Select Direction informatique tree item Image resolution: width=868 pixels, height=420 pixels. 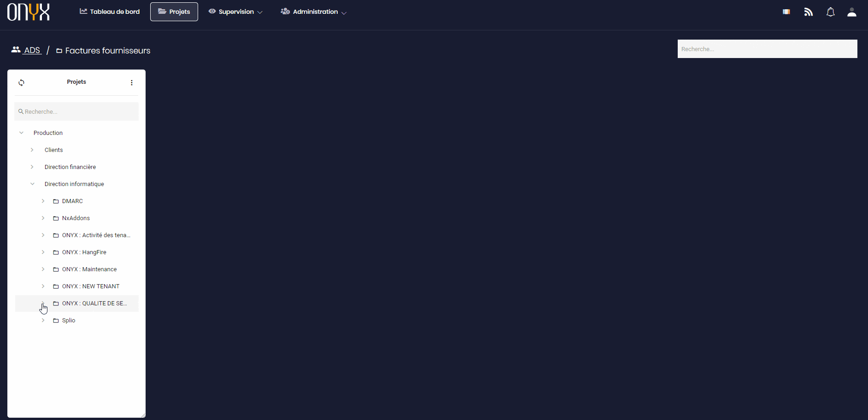[x=74, y=184]
